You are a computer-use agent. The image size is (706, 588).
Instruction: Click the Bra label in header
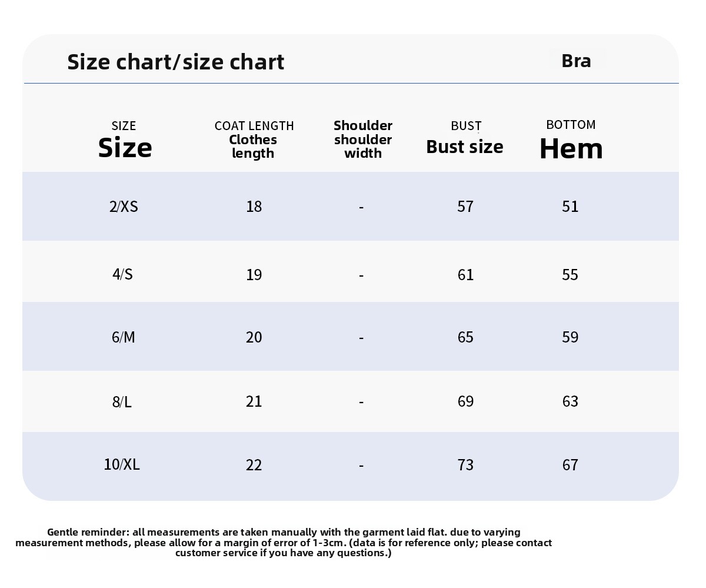[576, 60]
